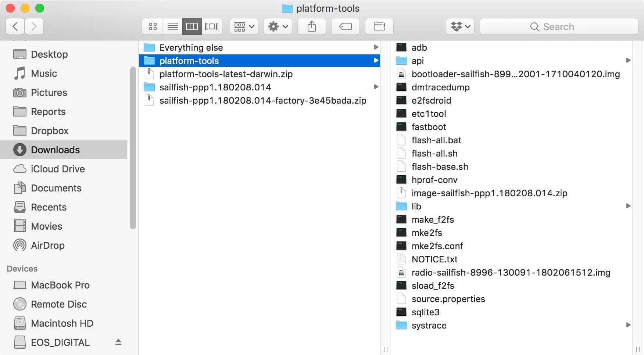Open Reports folder in the sidebar
Screen dimensions: 644x355
(64, 111)
